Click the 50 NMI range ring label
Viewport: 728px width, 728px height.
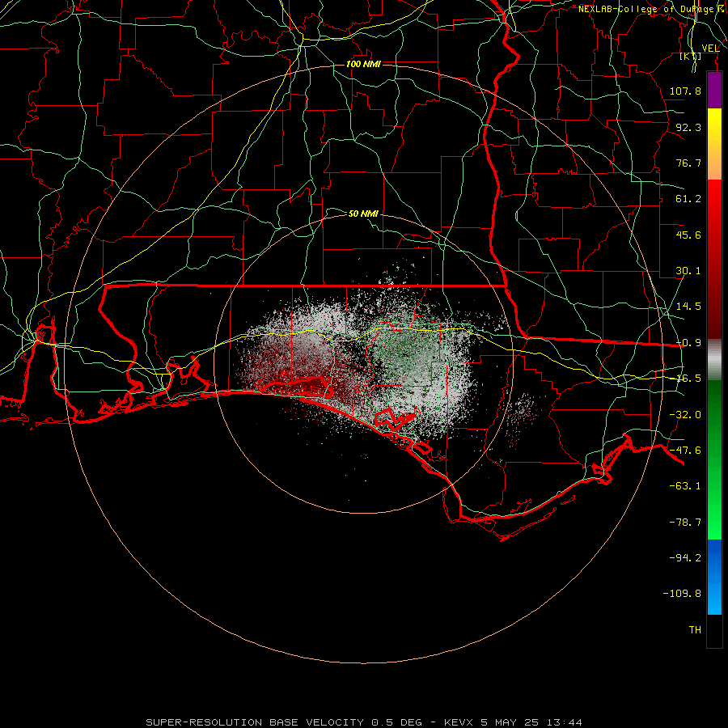[x=363, y=214]
